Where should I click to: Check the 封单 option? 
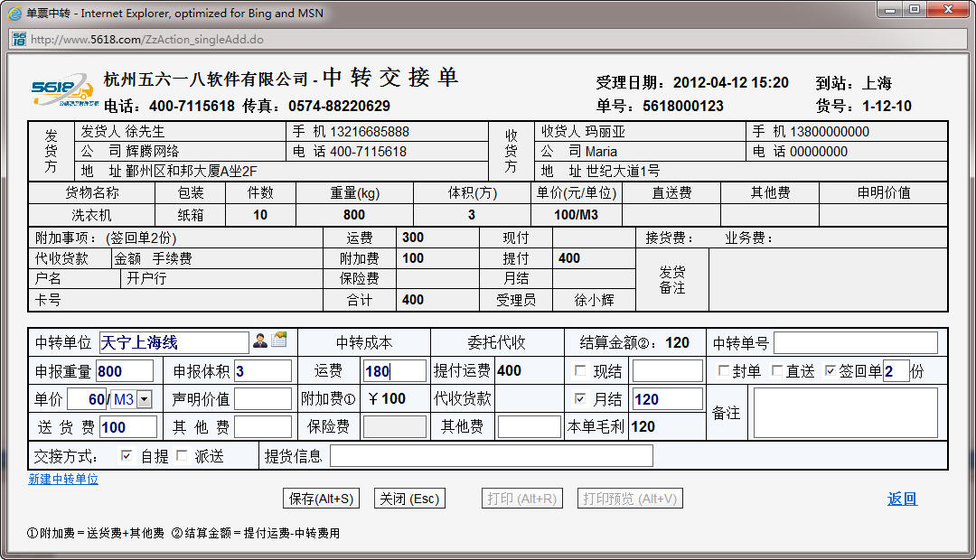pyautogui.click(x=723, y=370)
